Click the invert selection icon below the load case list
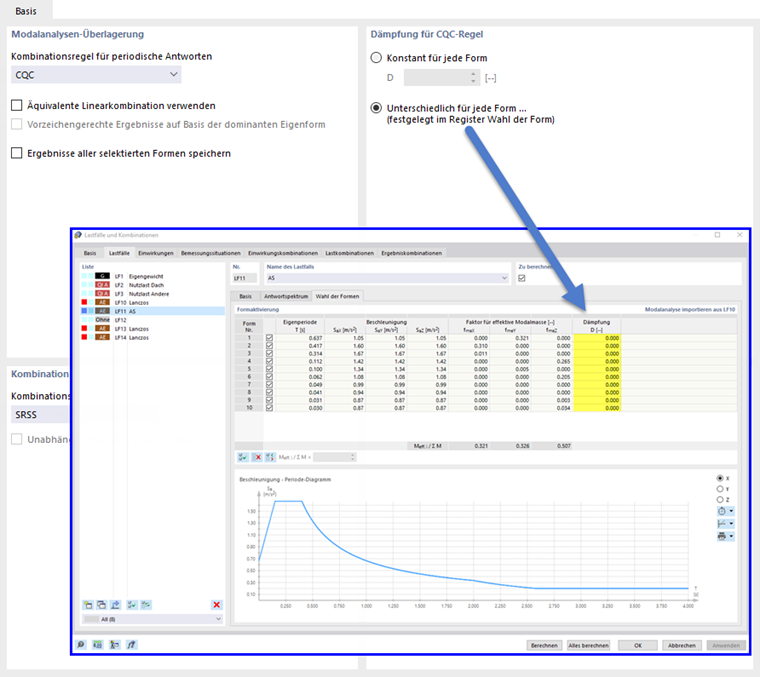This screenshot has height=677, width=760. [145, 605]
